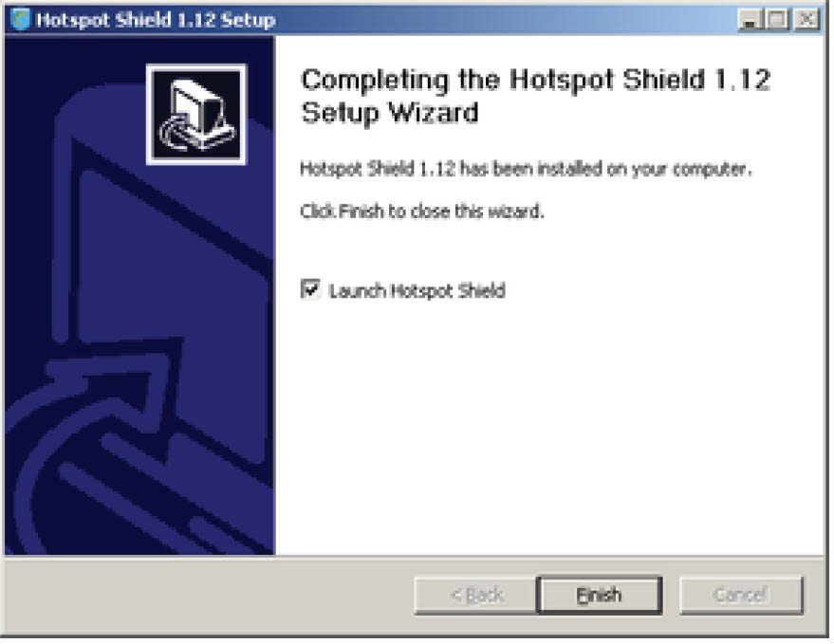Screen dimensions: 834x644
Task: Click the disabled maximize window button
Action: [x=778, y=20]
